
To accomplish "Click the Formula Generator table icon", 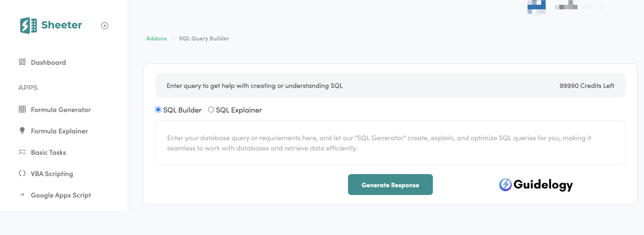I will (22, 109).
